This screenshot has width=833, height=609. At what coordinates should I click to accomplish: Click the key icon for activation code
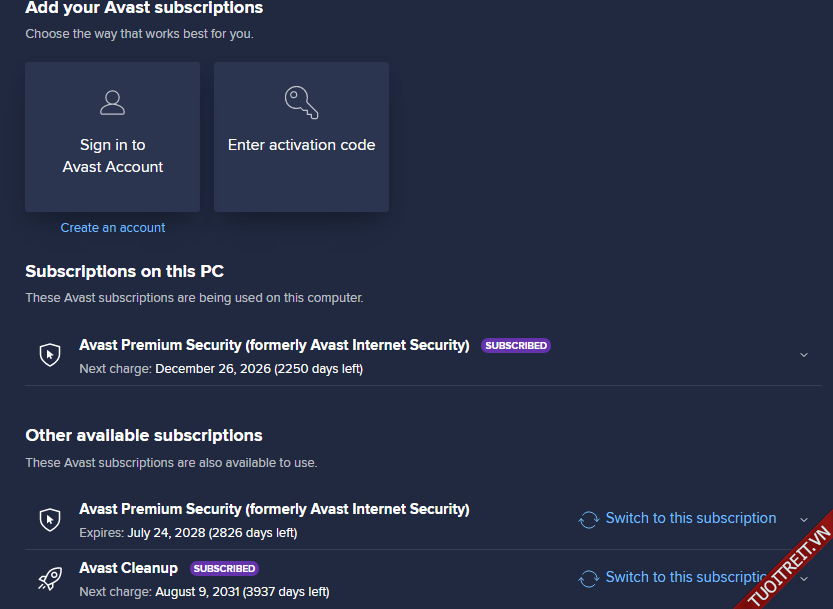(x=301, y=102)
